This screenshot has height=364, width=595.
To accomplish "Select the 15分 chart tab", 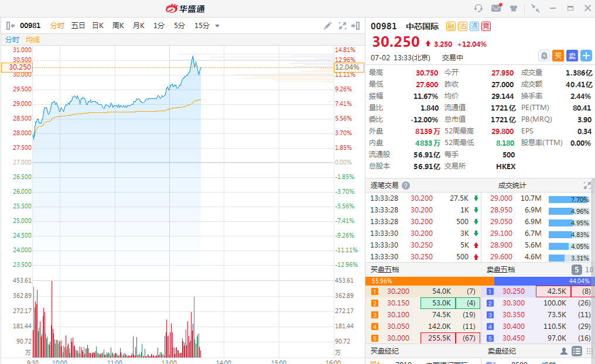I will pyautogui.click(x=202, y=25).
